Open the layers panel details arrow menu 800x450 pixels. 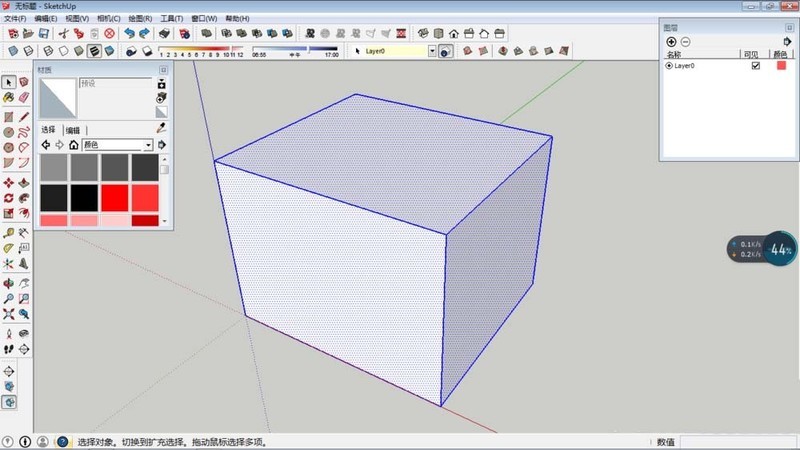point(789,41)
